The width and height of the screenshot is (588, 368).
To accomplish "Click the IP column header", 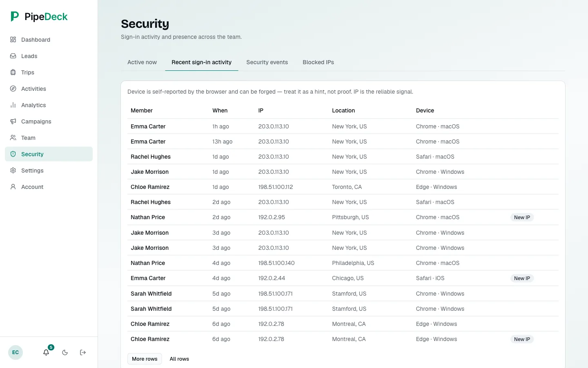I will 261,110.
